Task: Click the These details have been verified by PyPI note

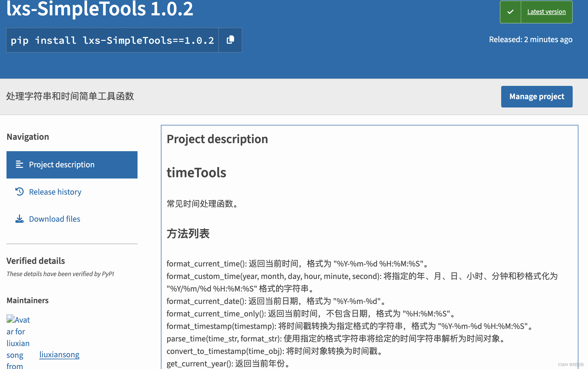Action: point(60,274)
